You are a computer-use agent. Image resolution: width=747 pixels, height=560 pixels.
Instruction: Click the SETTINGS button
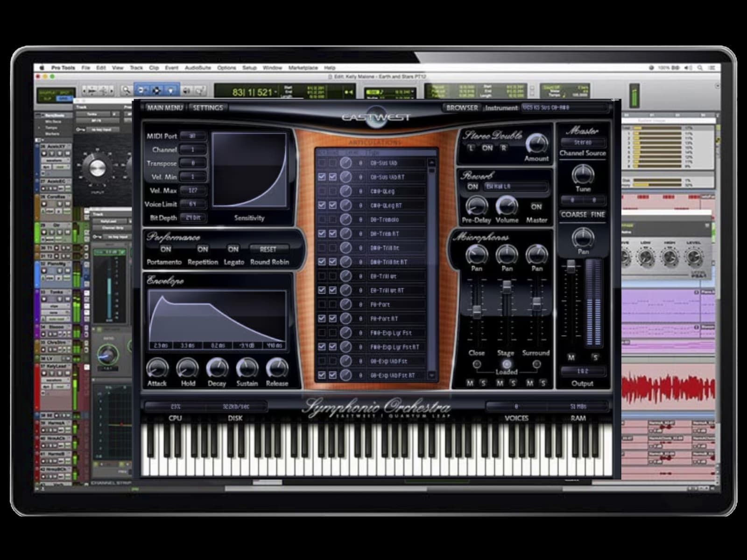(208, 108)
